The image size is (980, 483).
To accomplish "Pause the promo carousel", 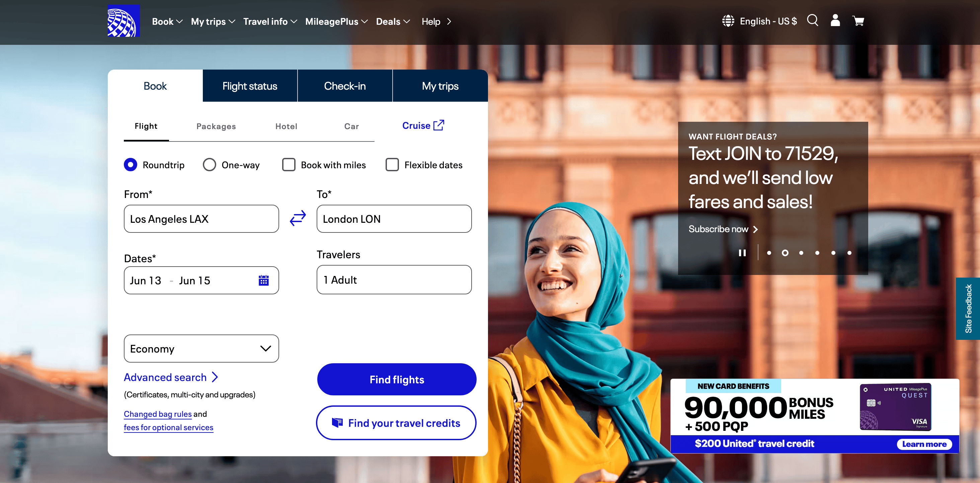I will point(742,253).
